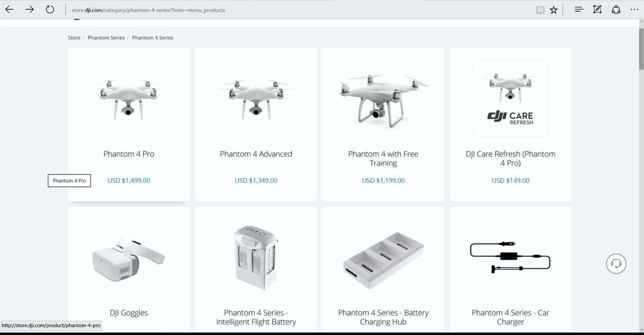Select the Phantom 4 Advanced drone thumbnail
The width and height of the screenshot is (644, 335).
coord(256,98)
